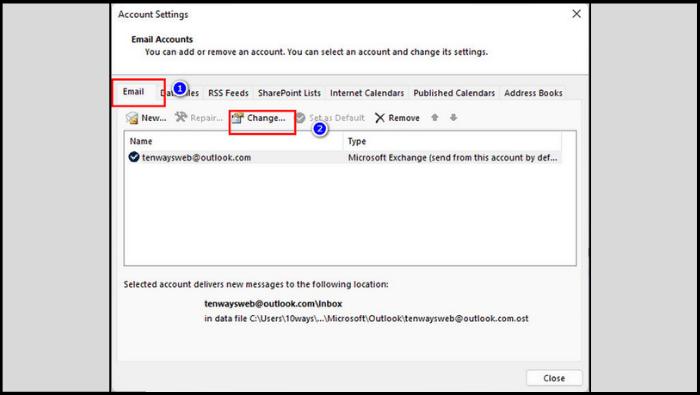Select the Address Books tab
The width and height of the screenshot is (700, 395).
tap(533, 93)
